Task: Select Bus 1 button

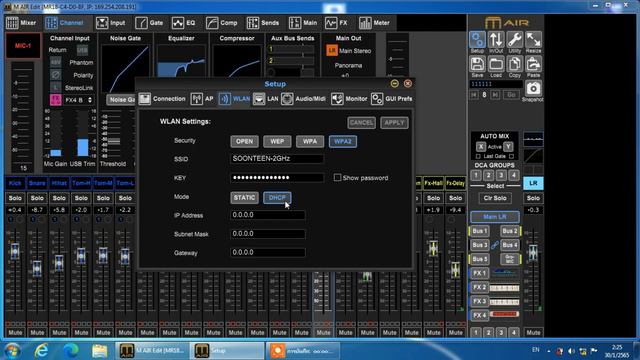Action: point(480,231)
